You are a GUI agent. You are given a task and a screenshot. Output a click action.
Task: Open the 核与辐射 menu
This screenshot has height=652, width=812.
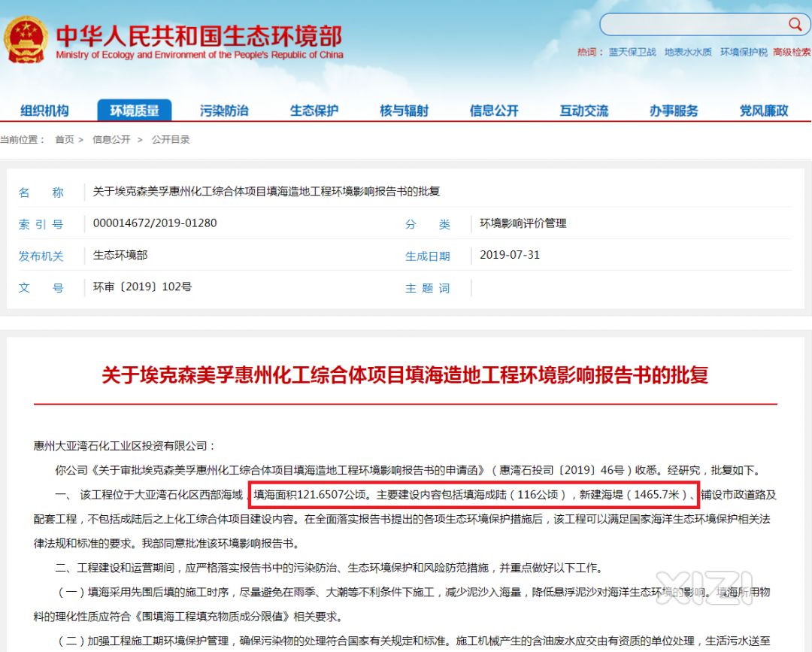[x=404, y=111]
